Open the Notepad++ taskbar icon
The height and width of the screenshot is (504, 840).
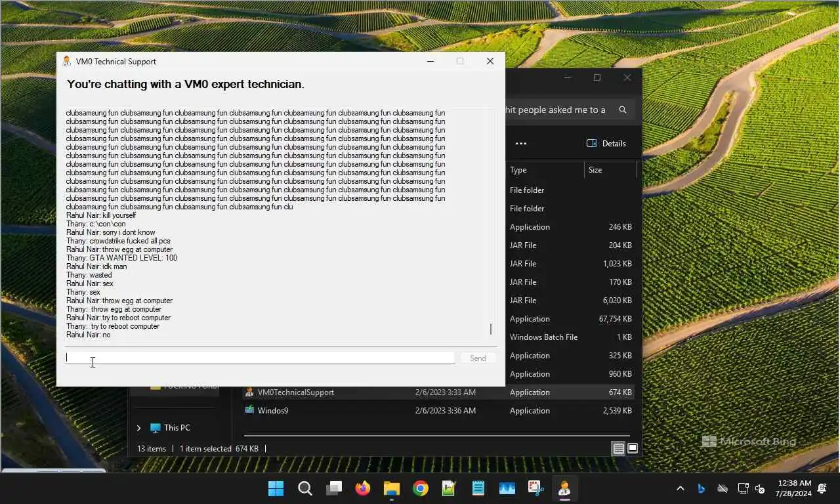pyautogui.click(x=450, y=488)
